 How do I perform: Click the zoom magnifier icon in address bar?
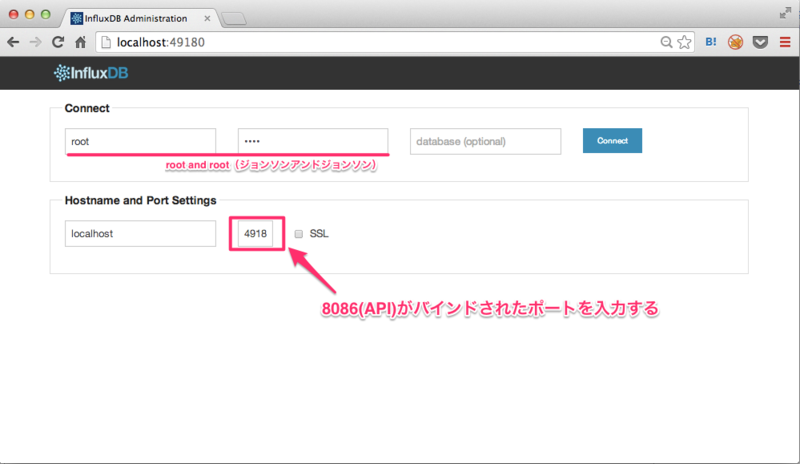tap(666, 42)
